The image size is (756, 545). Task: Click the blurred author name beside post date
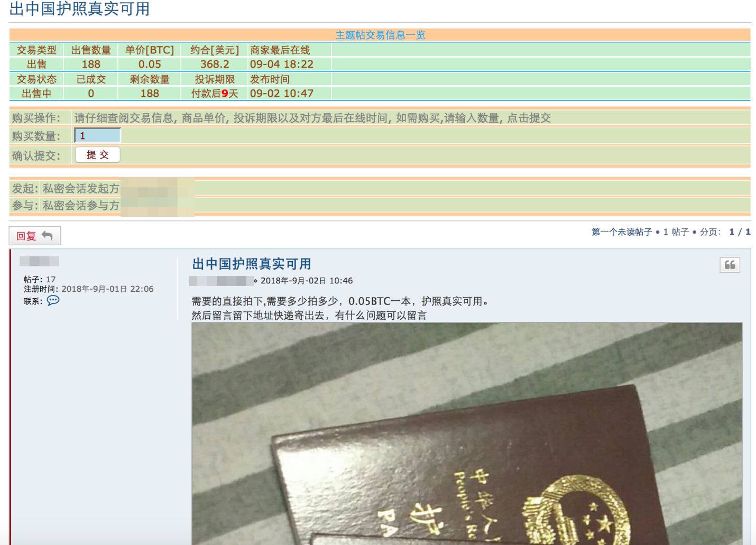click(221, 281)
